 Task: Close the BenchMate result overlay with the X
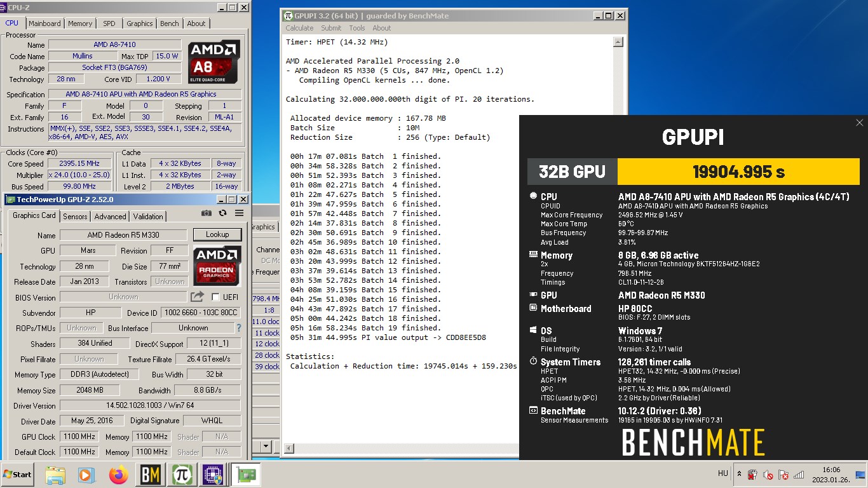pyautogui.click(x=860, y=123)
